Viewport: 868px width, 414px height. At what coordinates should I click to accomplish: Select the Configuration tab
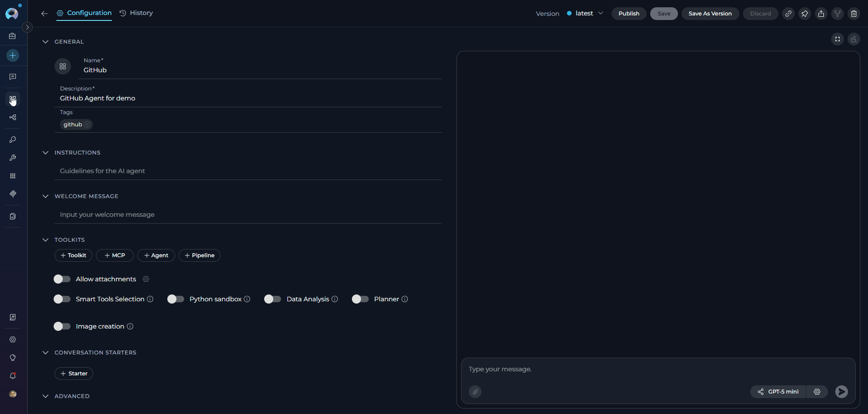pos(84,13)
